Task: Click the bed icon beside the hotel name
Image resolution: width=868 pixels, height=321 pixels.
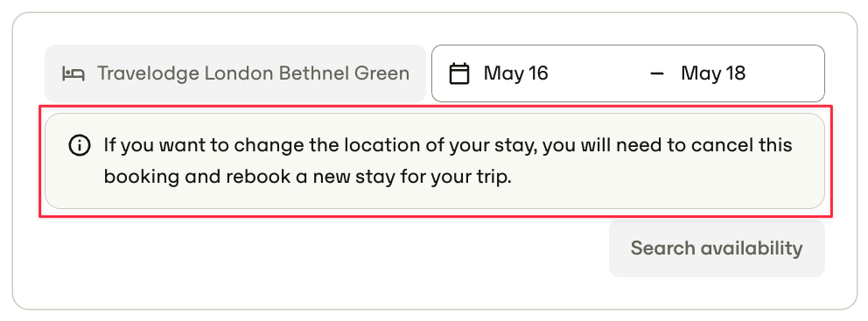Action: coord(73,73)
